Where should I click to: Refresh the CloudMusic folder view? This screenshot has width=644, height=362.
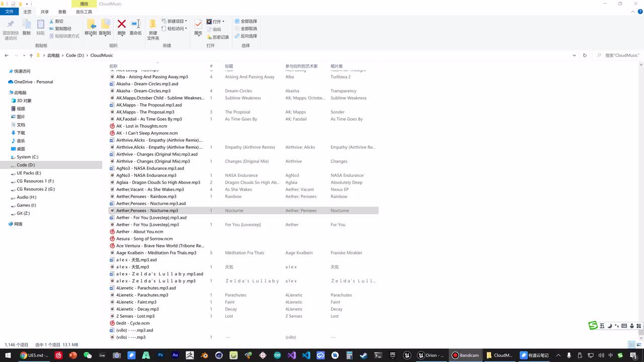[585, 55]
